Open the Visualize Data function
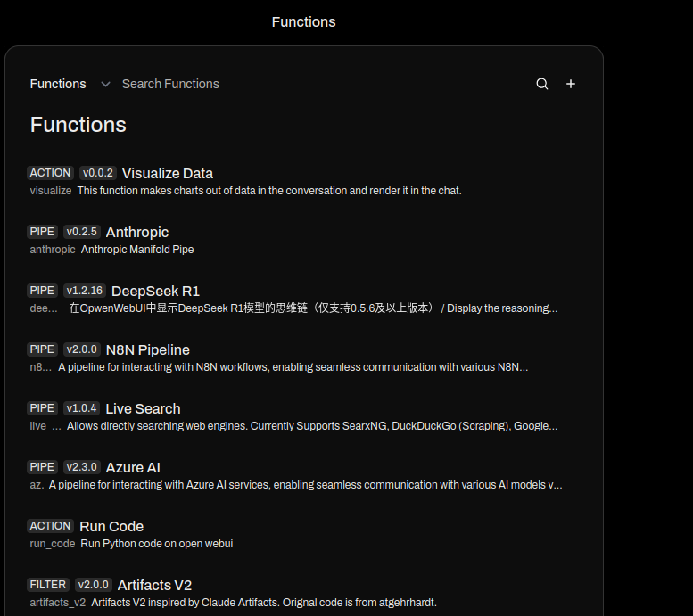 click(168, 173)
